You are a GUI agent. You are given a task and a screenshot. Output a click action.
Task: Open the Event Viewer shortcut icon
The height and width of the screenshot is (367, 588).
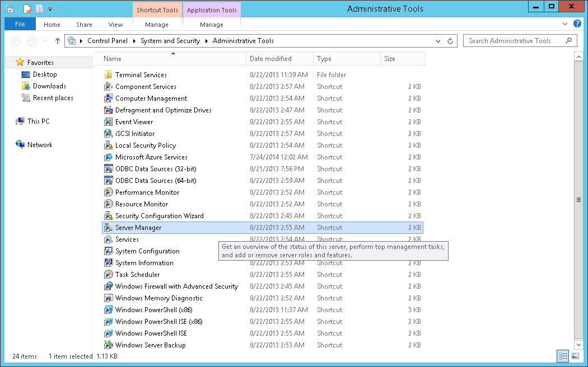(109, 122)
